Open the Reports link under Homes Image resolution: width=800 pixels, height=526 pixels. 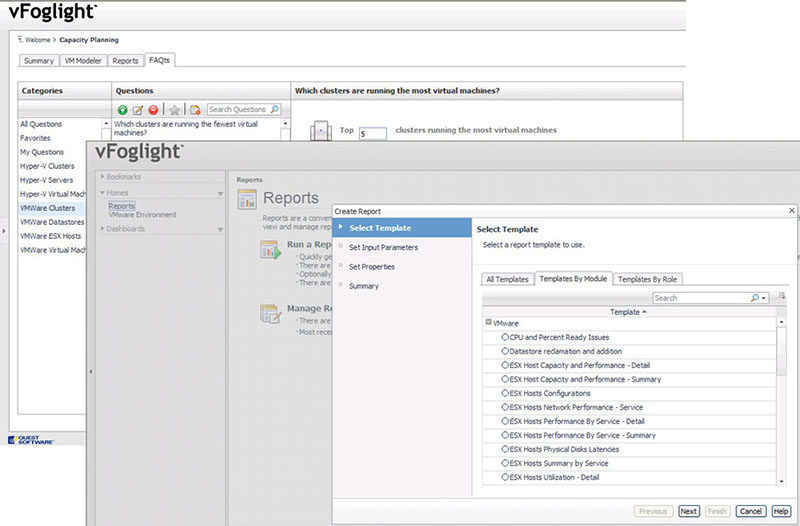[121, 206]
